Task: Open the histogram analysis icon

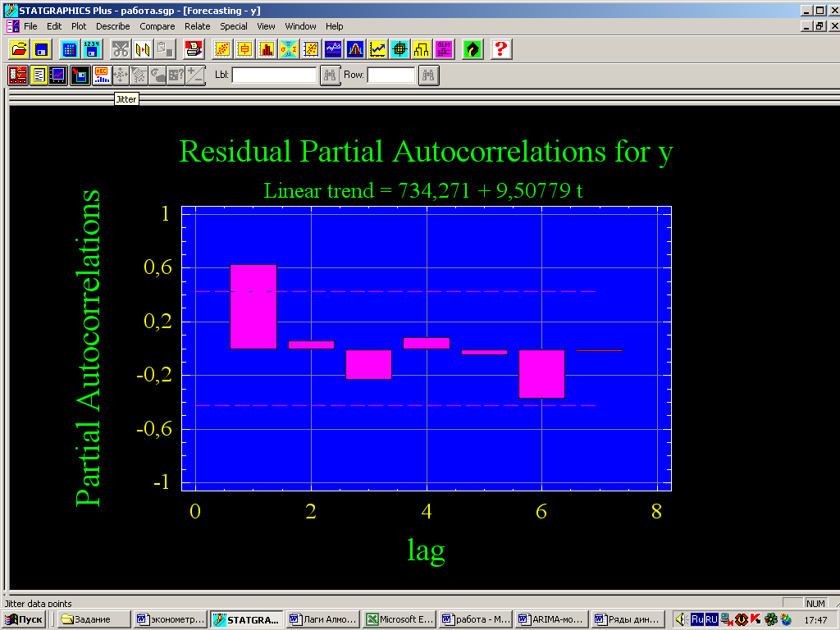Action: pyautogui.click(x=267, y=49)
